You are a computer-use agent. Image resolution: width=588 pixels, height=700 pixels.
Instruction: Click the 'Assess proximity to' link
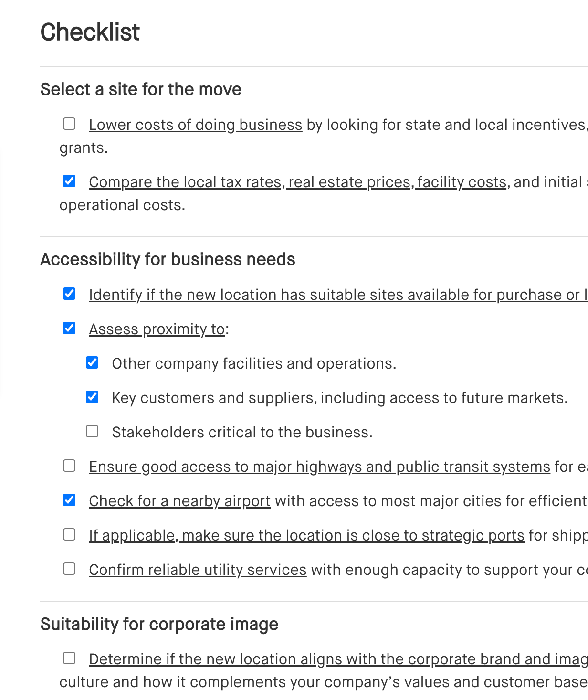point(157,329)
